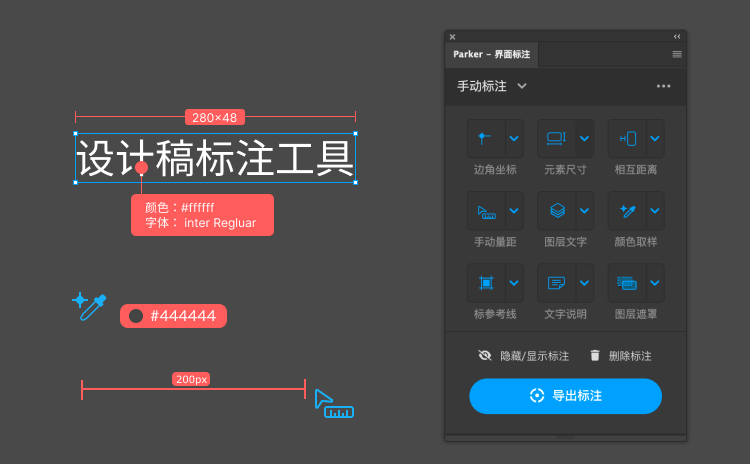This screenshot has height=464, width=750.
Task: Click the 280×48 size label
Action: point(215,117)
